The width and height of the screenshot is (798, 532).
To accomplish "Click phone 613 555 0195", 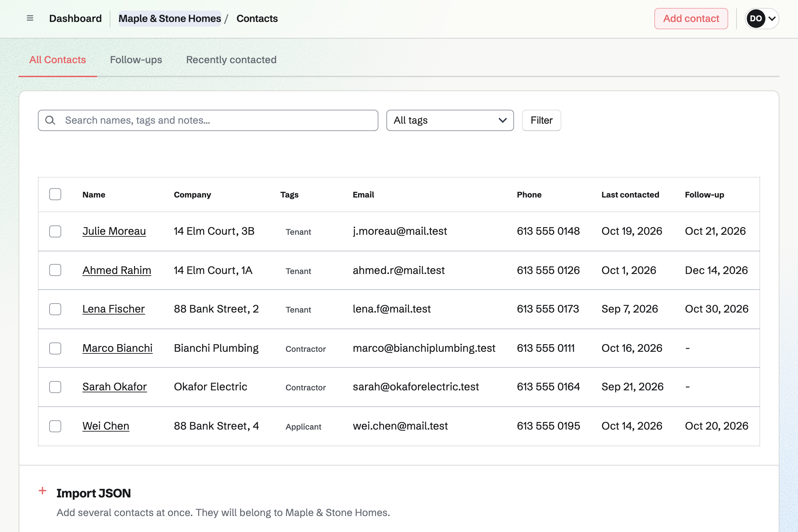I will click(548, 426).
